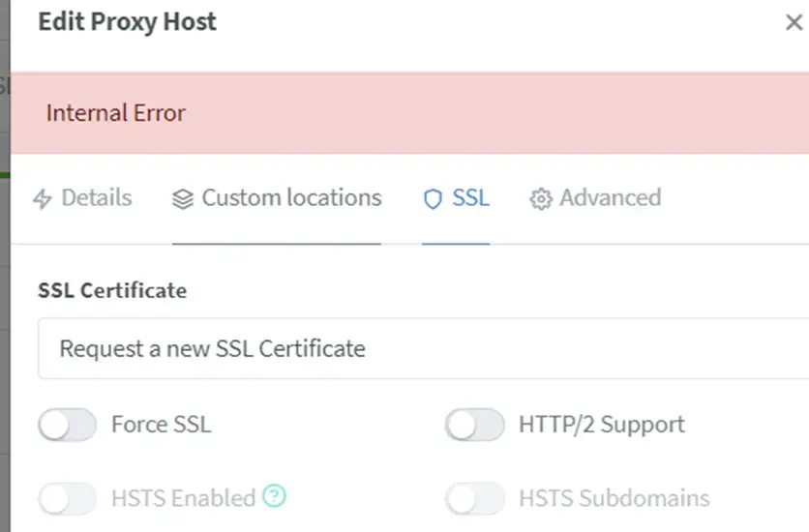Image resolution: width=809 pixels, height=532 pixels.
Task: Open the Custom locations tab
Action: [291, 198]
